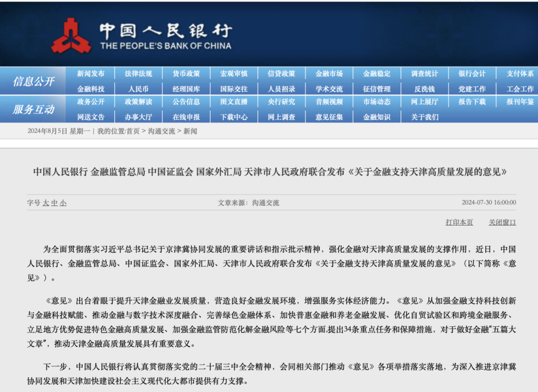The image size is (538, 392).
Task: Navigate to 金融市场 section
Action: click(x=329, y=74)
